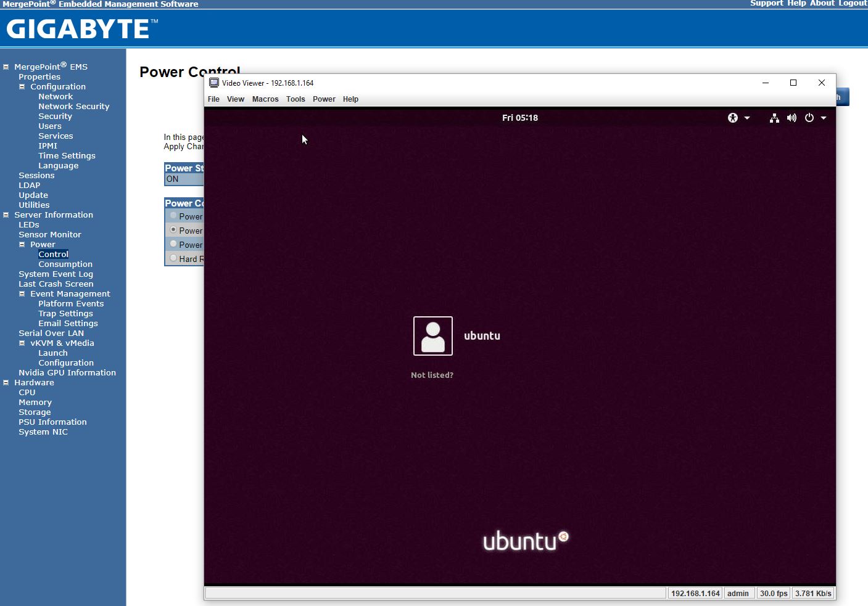Click the Video Viewer window title icon
The width and height of the screenshot is (868, 606).
(214, 83)
